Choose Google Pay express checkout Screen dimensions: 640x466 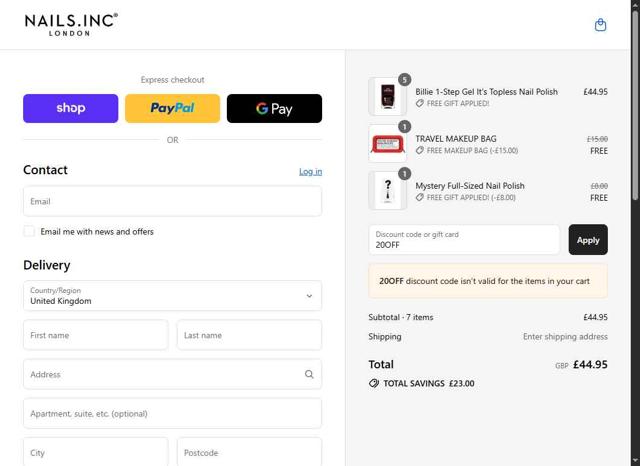pyautogui.click(x=274, y=109)
